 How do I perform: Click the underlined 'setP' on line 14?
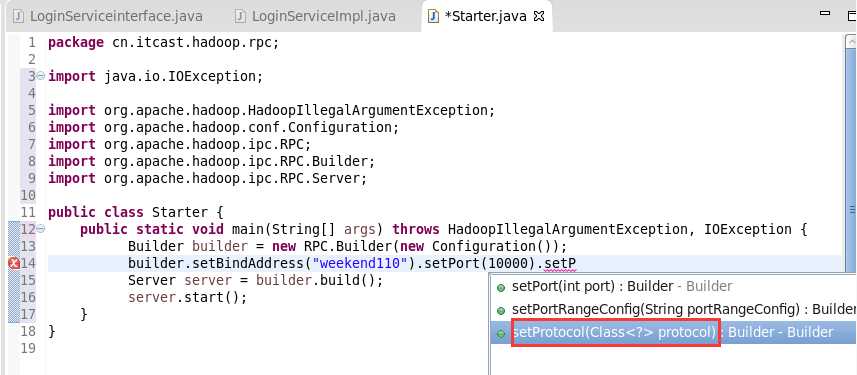(560, 263)
